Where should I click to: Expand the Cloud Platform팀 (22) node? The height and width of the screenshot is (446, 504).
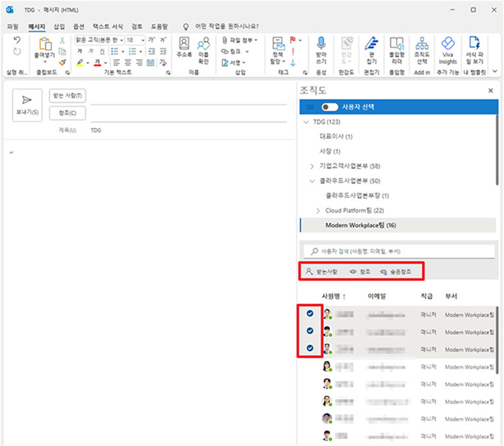(318, 211)
